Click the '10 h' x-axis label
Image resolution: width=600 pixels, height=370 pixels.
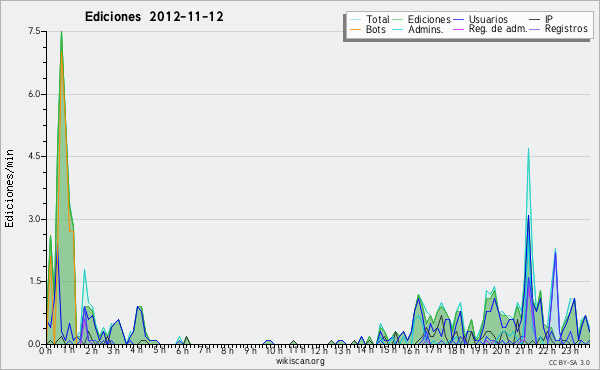click(274, 351)
